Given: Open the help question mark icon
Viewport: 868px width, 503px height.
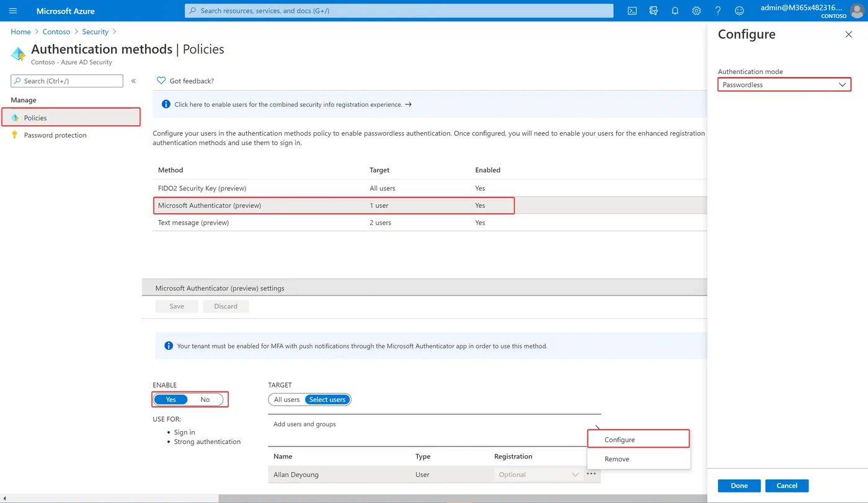Looking at the screenshot, I should tap(718, 11).
